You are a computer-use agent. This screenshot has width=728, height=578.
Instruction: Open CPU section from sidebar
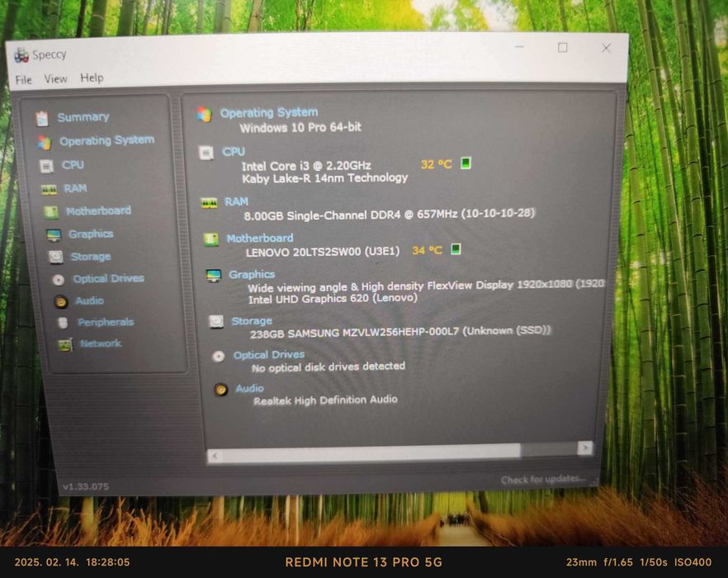coord(73,165)
